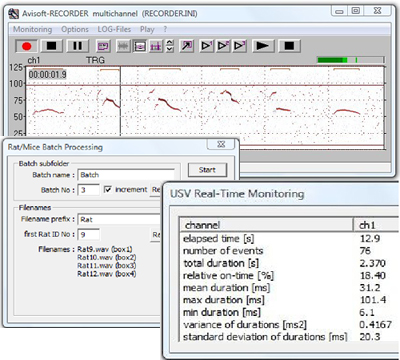Close the Rat/Mice Batch Processing dialog
Image resolution: width=400 pixels, height=360 pixels.
(x=221, y=144)
